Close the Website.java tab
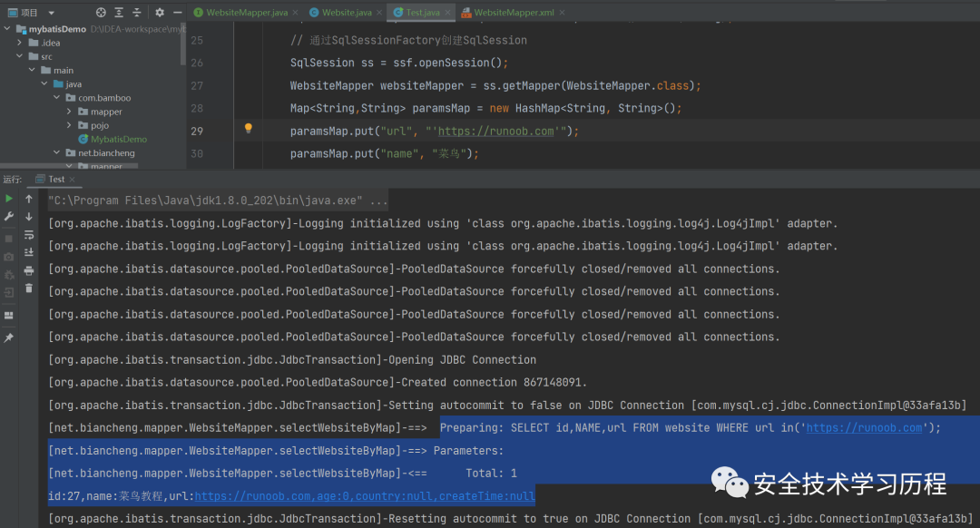Viewport: 980px width, 528px height. point(379,13)
